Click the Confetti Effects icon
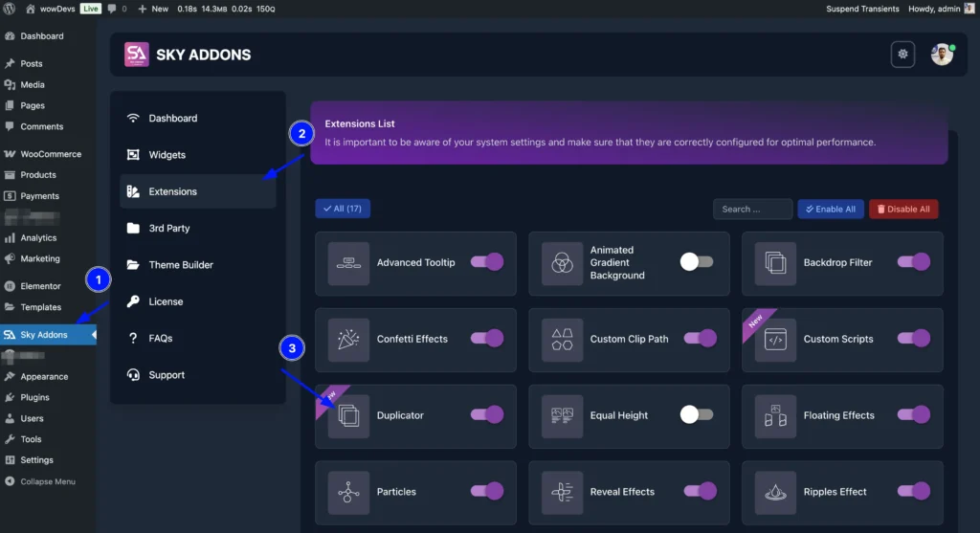This screenshot has width=980, height=533. [x=348, y=340]
